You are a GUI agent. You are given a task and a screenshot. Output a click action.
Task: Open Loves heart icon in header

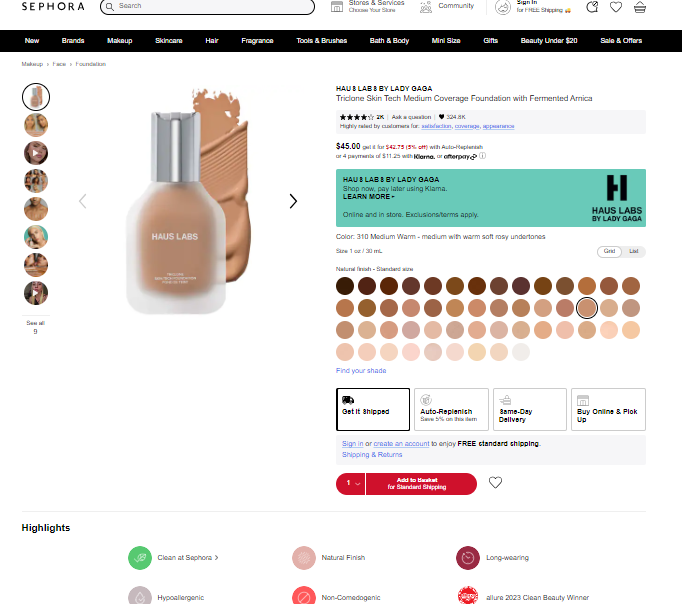616,7
